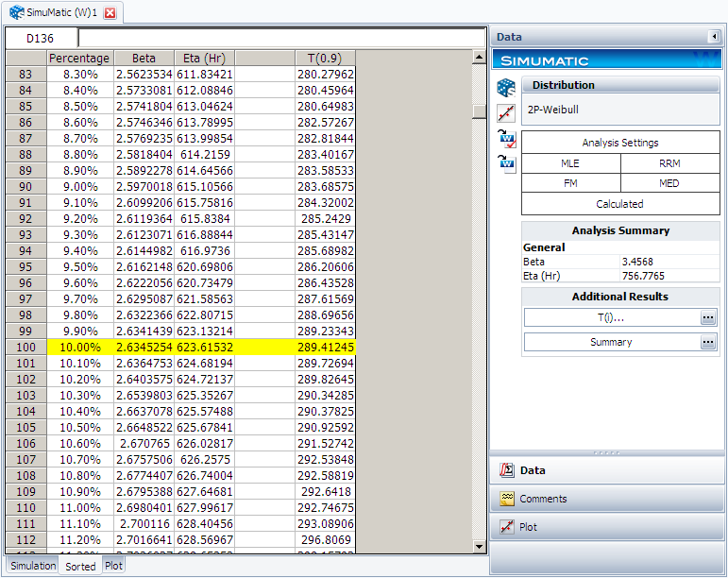Click the lower Weibull++ folio transfer icon
Viewport: 728px width, 578px height.
pyautogui.click(x=506, y=163)
